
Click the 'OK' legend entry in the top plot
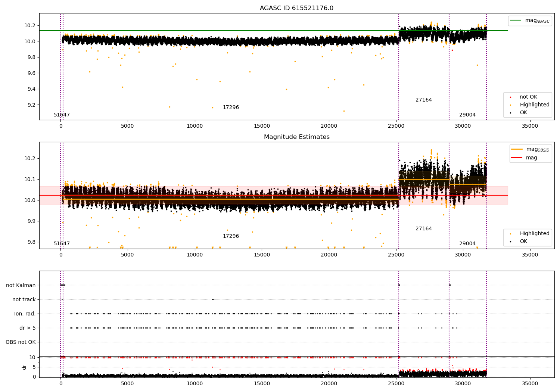[523, 113]
